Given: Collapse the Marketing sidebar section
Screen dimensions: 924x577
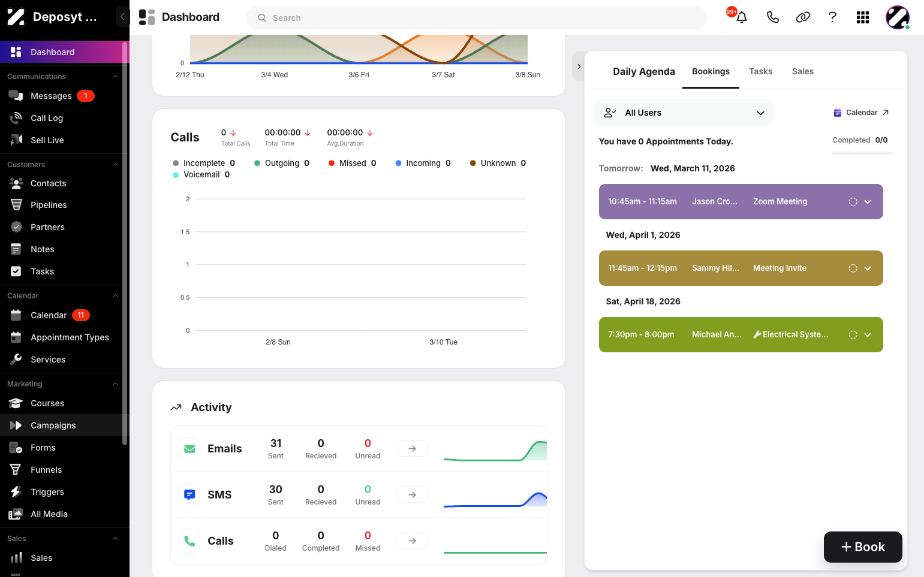Looking at the screenshot, I should (x=115, y=384).
